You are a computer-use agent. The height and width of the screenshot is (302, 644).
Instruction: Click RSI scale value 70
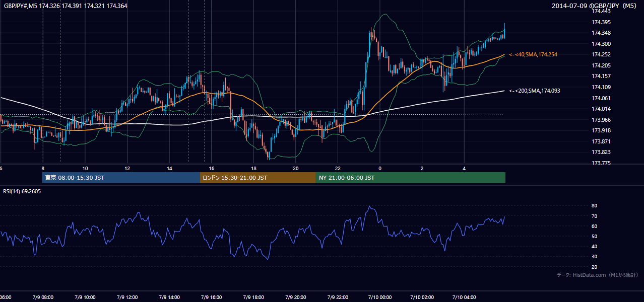pyautogui.click(x=594, y=216)
